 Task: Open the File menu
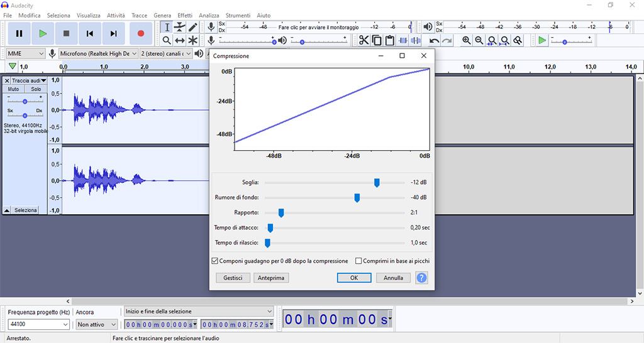[x=8, y=15]
